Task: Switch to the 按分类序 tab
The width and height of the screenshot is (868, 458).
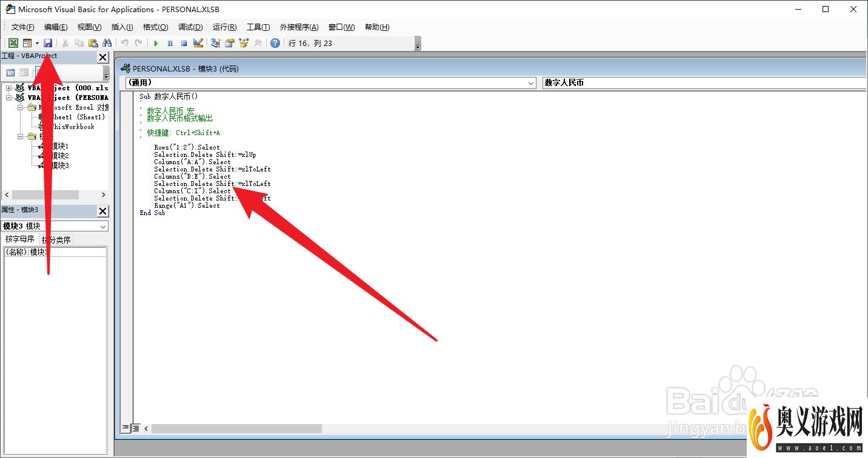Action: [56, 239]
